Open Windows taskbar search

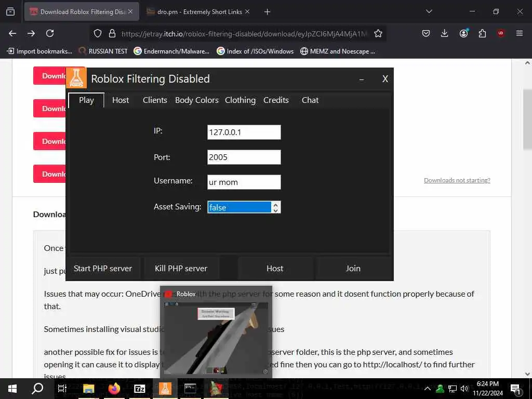click(37, 389)
